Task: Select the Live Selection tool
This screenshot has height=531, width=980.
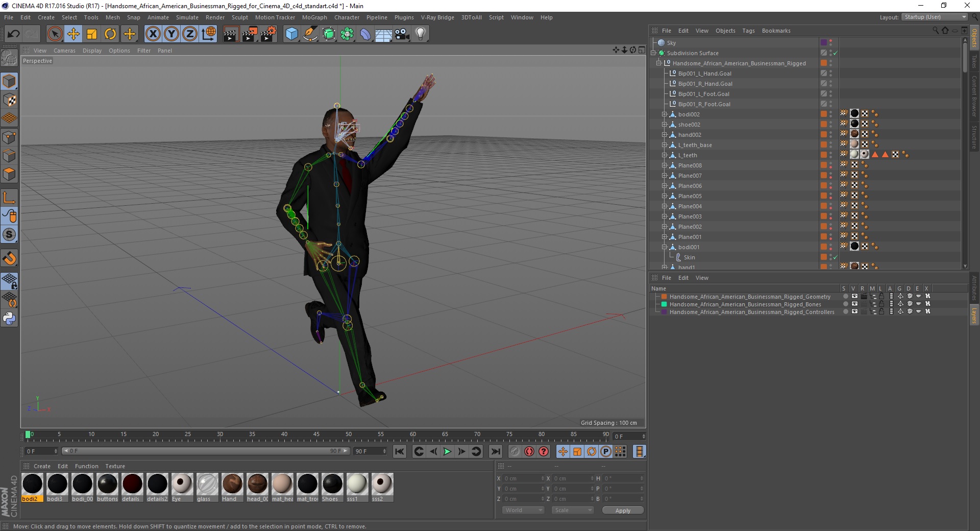Action: (55, 34)
